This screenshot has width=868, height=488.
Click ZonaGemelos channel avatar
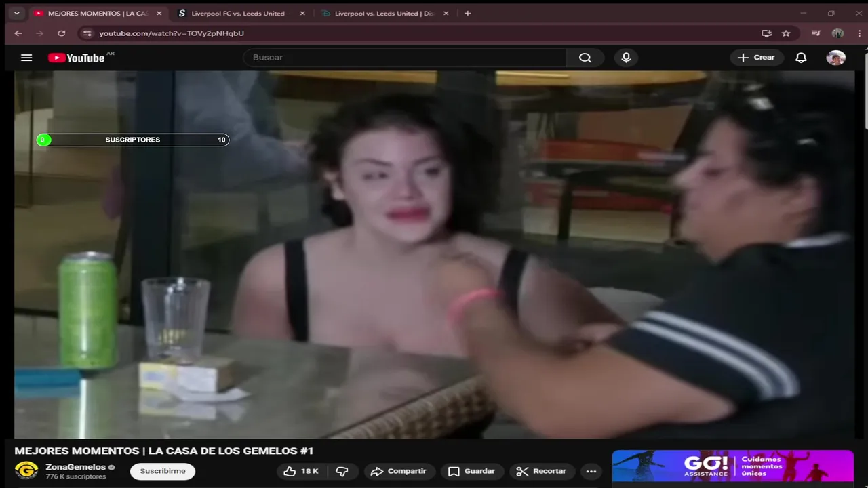click(x=26, y=470)
